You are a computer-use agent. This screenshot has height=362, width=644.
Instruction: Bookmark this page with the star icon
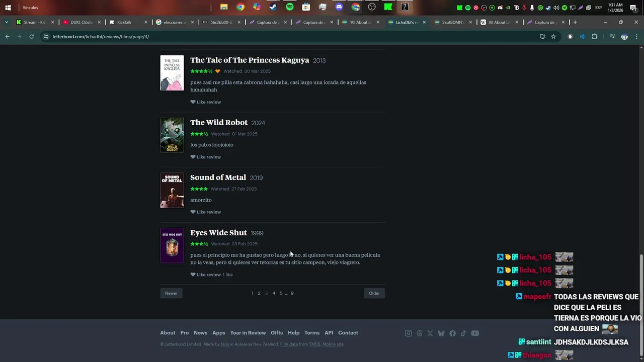pos(553,37)
